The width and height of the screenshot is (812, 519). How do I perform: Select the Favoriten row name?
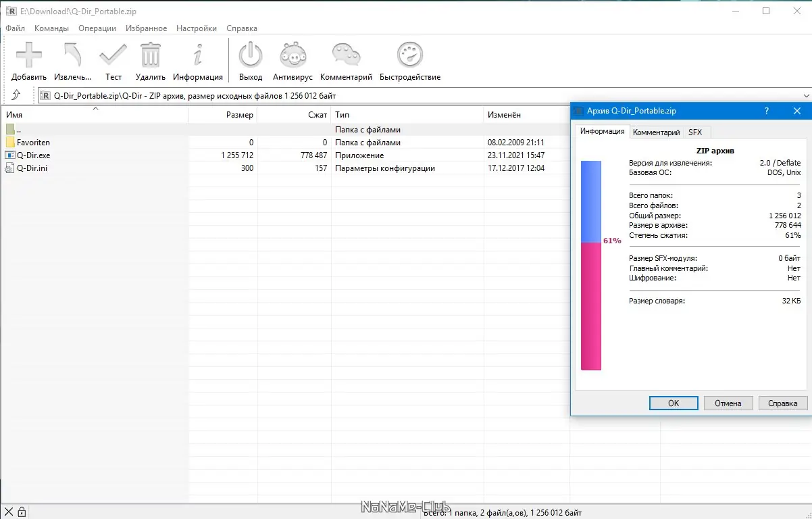[33, 143]
